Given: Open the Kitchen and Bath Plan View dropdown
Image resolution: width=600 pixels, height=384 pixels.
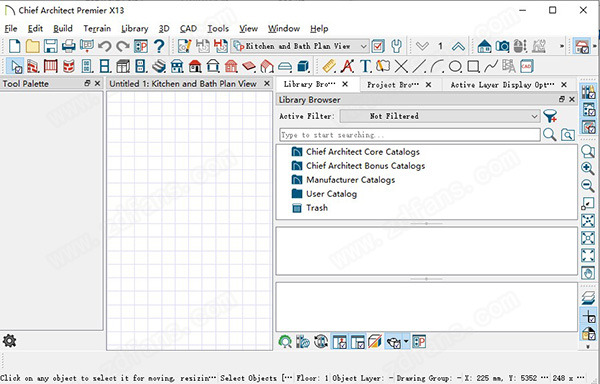Looking at the screenshot, I should 300,46.
